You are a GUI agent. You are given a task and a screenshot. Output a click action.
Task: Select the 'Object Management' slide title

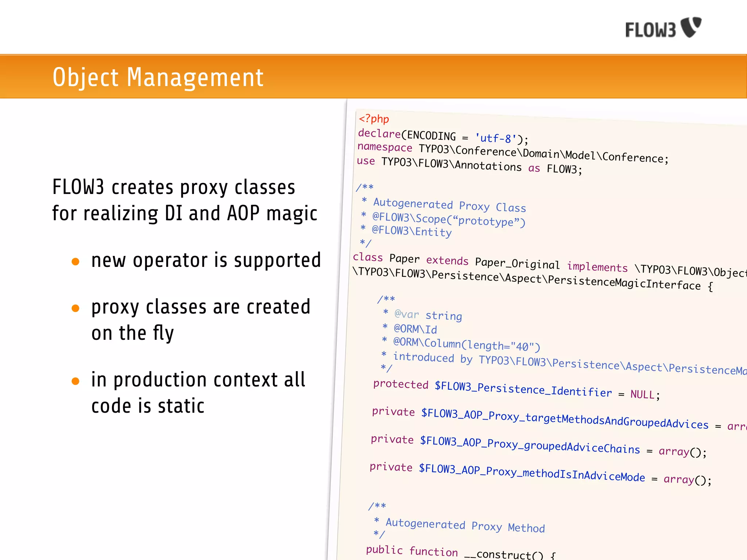tap(158, 77)
